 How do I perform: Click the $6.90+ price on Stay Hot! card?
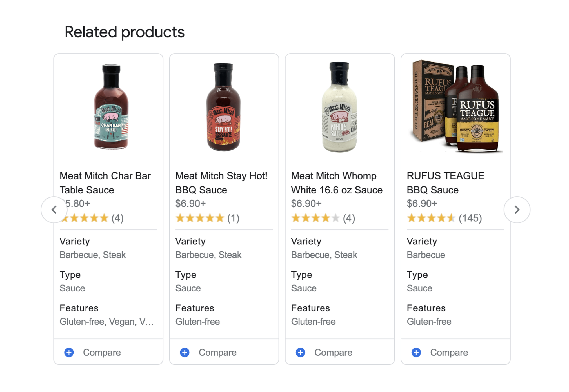190,203
